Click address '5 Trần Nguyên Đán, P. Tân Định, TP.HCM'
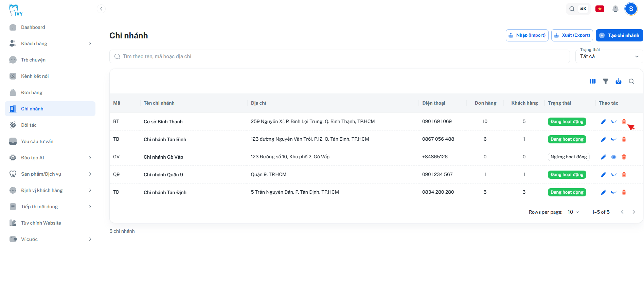The image size is (644, 281). pos(295,192)
